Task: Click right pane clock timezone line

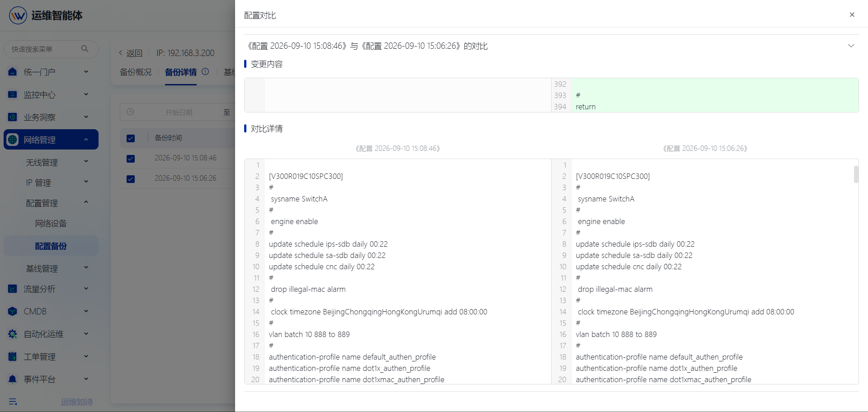Action: pos(686,312)
